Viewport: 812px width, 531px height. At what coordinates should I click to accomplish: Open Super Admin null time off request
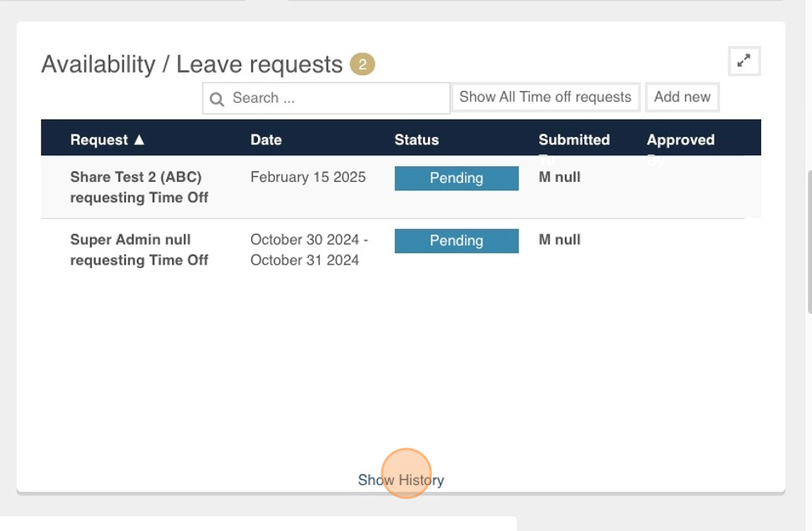[x=139, y=250]
